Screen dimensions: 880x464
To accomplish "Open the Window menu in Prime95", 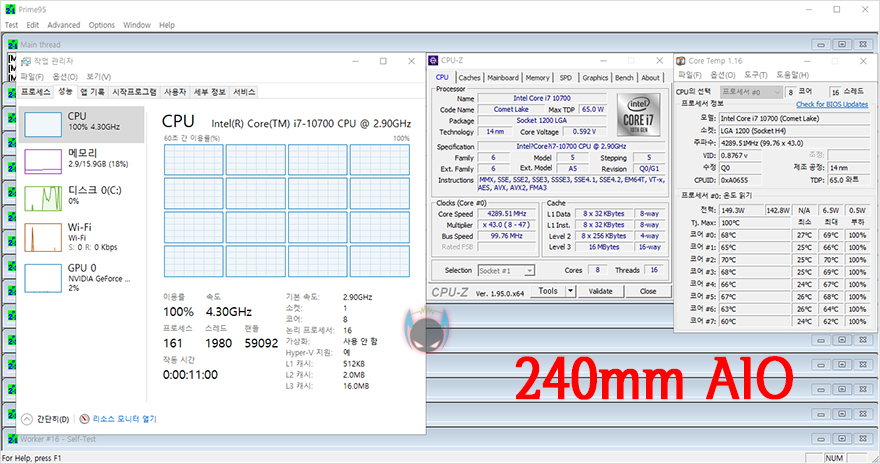I will click(137, 25).
